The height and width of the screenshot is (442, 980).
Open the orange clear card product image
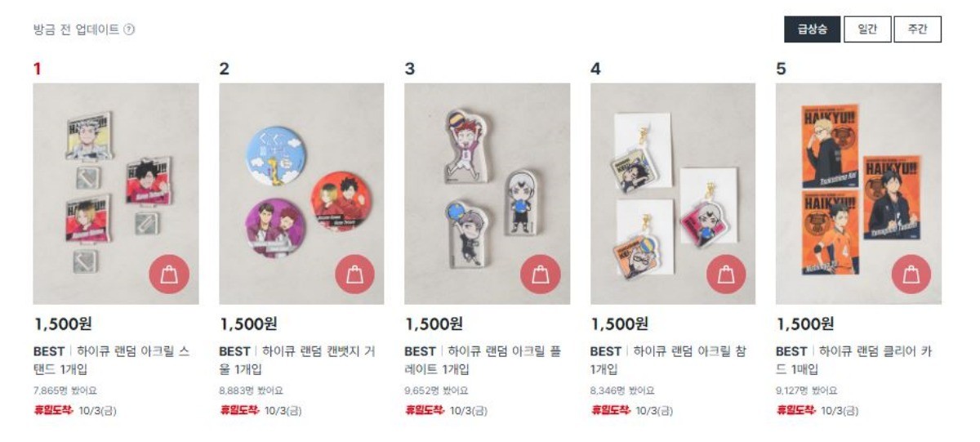[858, 194]
